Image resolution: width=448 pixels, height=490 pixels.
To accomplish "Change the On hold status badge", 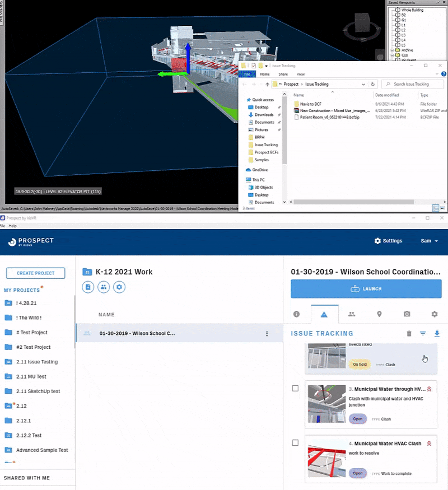I will [x=360, y=365].
